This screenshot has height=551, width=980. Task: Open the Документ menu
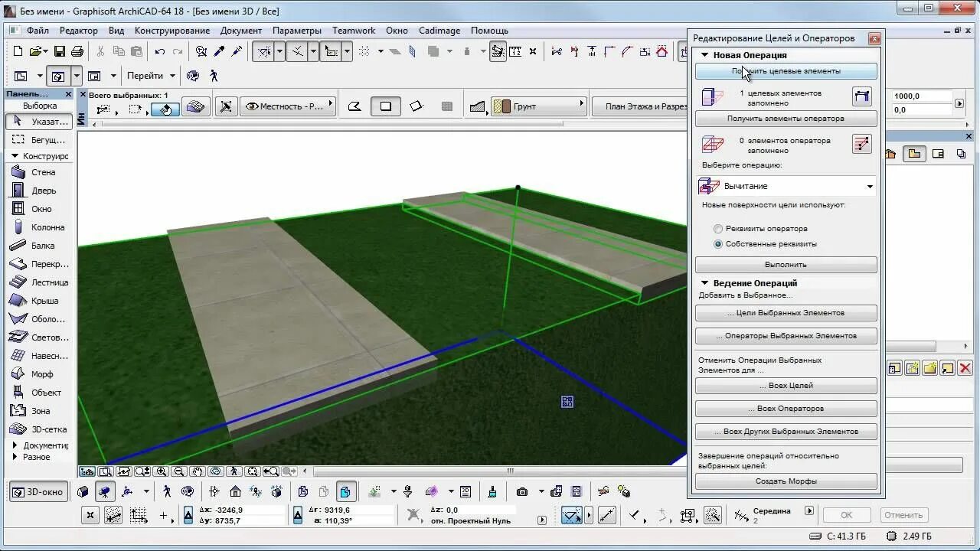click(241, 31)
